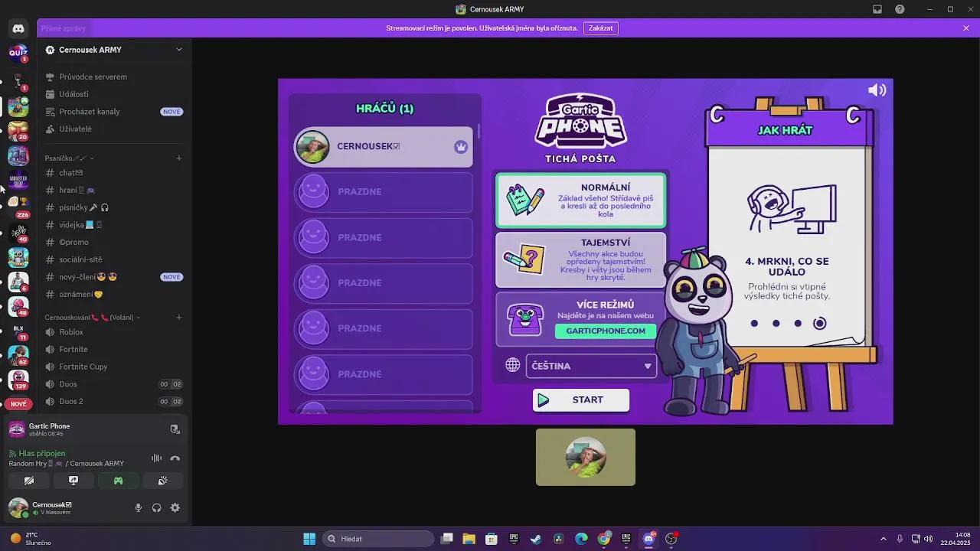980x551 pixels.
Task: Disconnect from voice with hang-up icon
Action: 175,458
